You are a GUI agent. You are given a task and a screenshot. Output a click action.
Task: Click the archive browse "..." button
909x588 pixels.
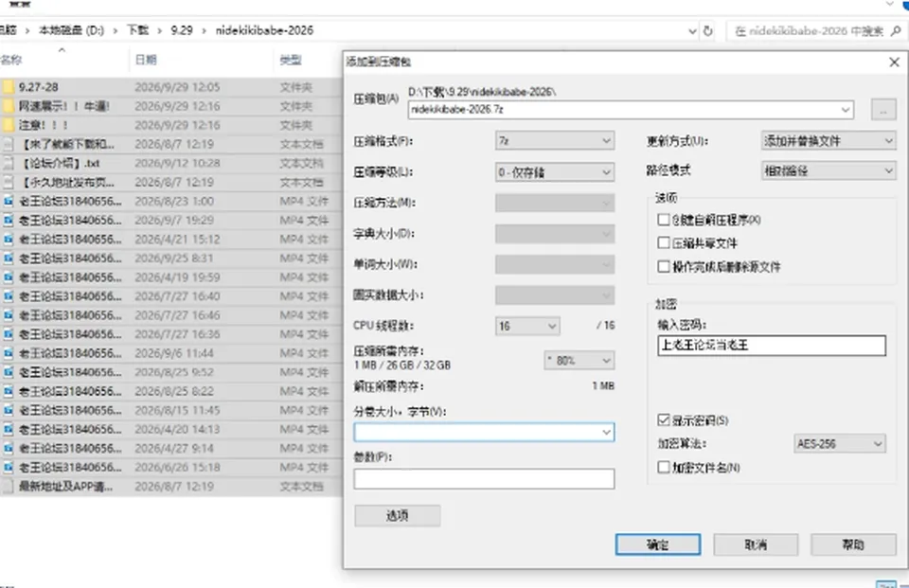(883, 110)
